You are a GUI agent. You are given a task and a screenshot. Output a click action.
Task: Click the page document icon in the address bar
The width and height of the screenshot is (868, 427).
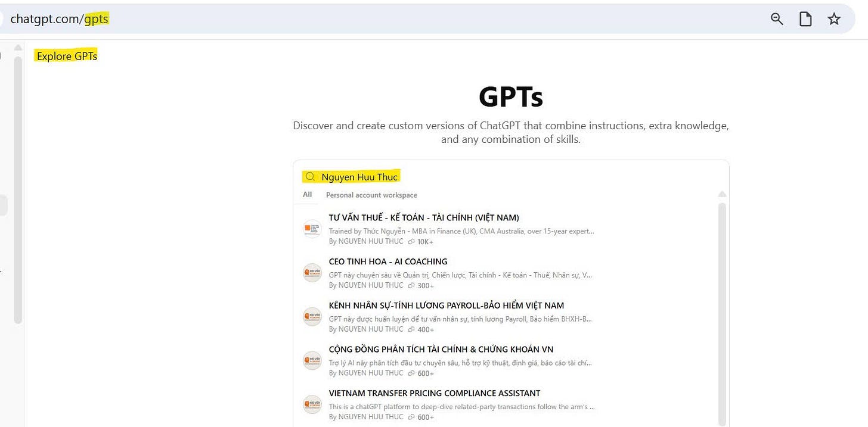[x=805, y=19]
